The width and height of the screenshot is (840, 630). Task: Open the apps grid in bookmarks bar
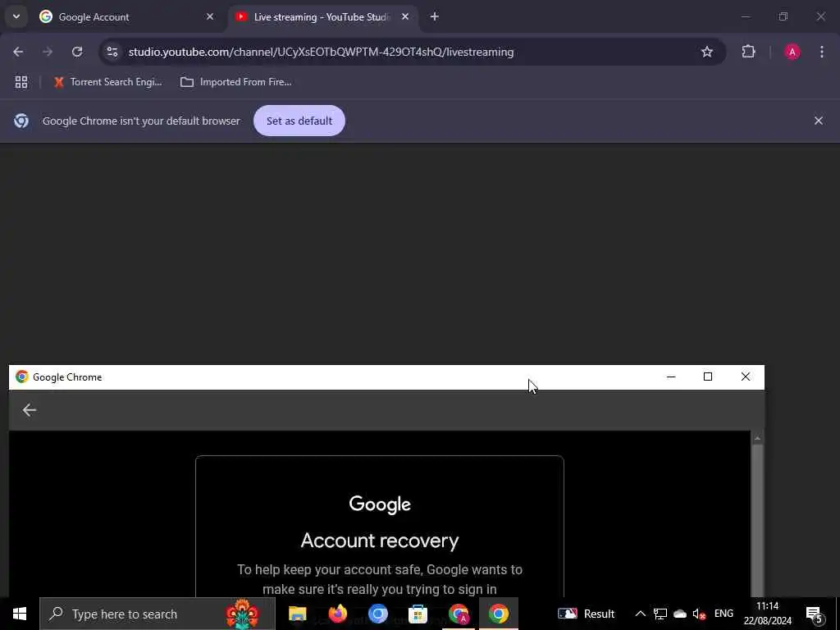(21, 82)
